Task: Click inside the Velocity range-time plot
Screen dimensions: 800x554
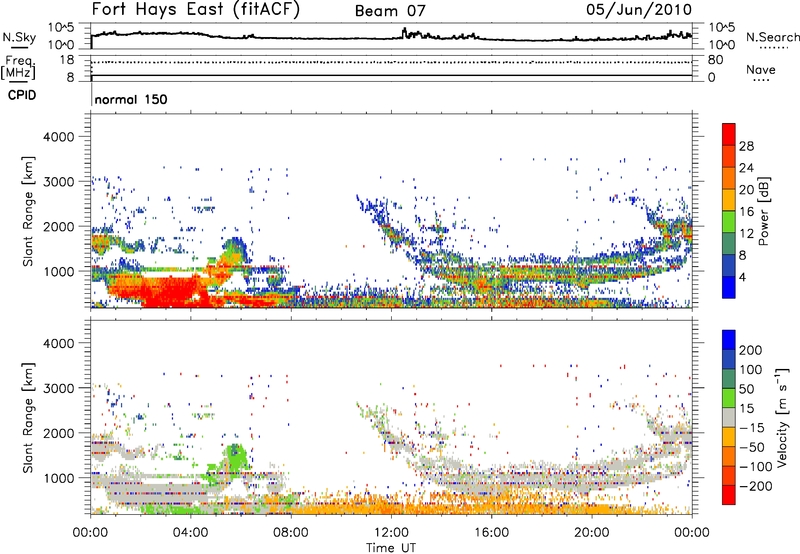Action: click(391, 417)
